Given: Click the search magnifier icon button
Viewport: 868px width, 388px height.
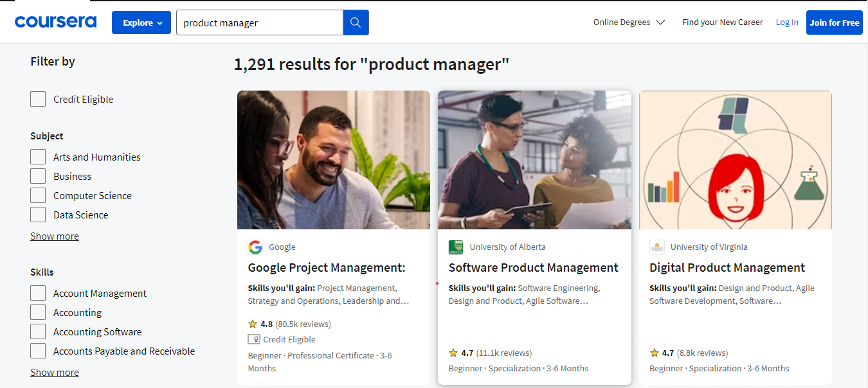Looking at the screenshot, I should point(356,22).
